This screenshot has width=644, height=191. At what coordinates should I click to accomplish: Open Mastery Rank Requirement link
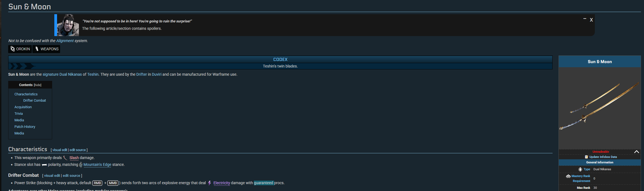pos(581,178)
